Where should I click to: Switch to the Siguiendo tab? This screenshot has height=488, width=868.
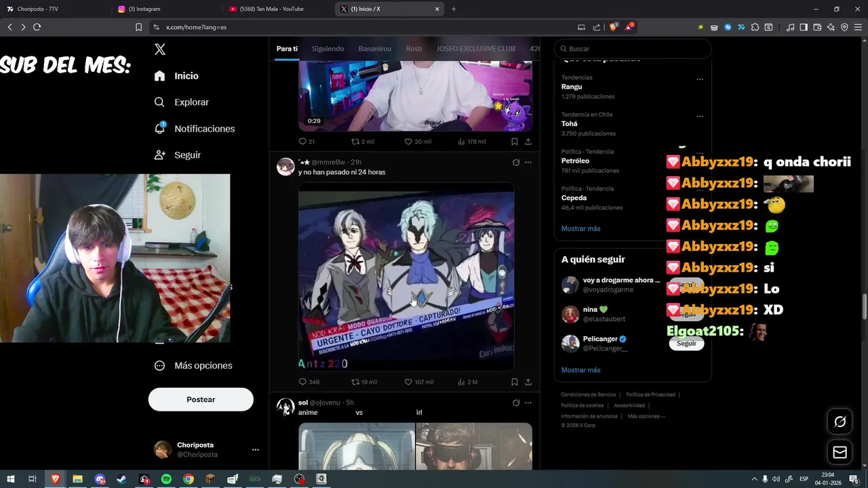pyautogui.click(x=328, y=49)
